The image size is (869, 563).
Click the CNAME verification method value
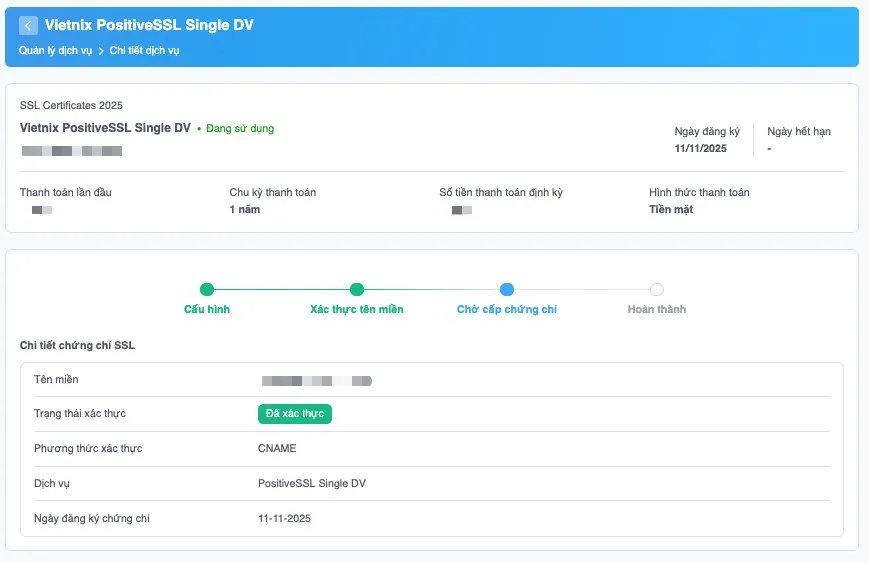(277, 449)
